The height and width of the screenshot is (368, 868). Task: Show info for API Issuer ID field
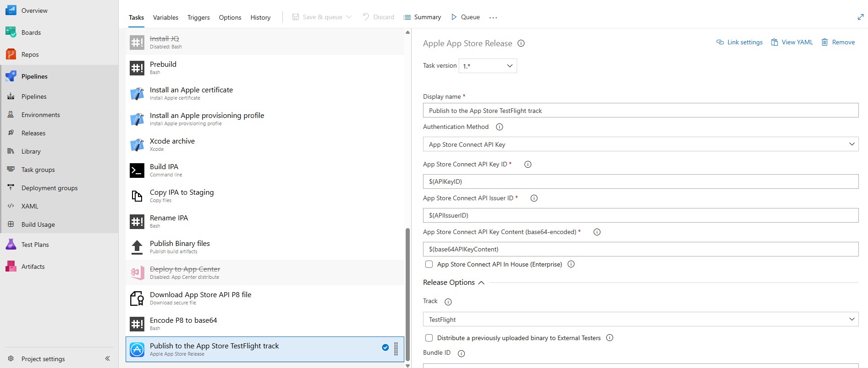[x=534, y=198]
